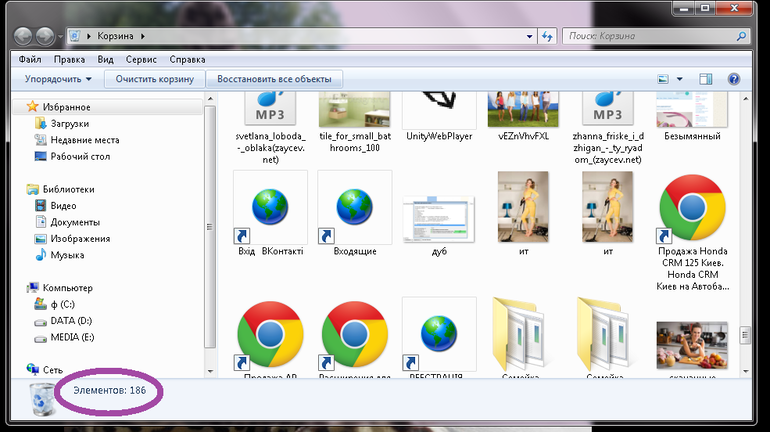Viewport: 770px width, 432px height.
Task: Click the Элементов: 186 status text
Action: [110, 390]
